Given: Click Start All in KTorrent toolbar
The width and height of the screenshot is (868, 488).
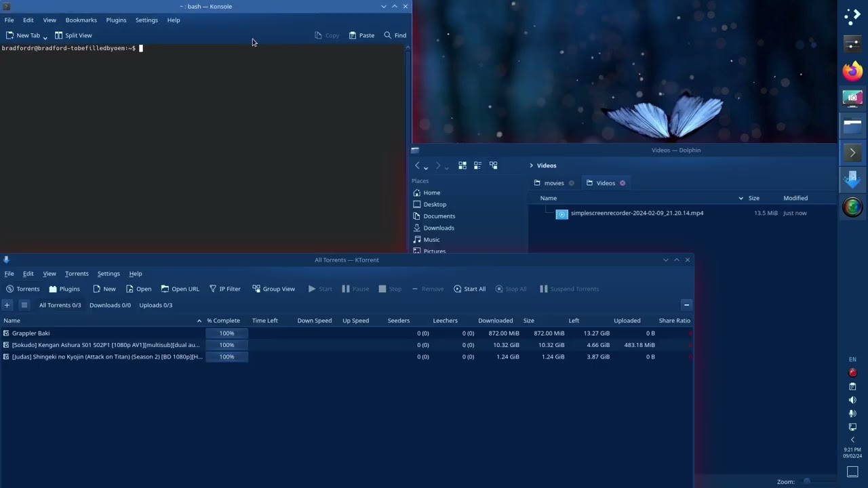Looking at the screenshot, I should coord(469,289).
